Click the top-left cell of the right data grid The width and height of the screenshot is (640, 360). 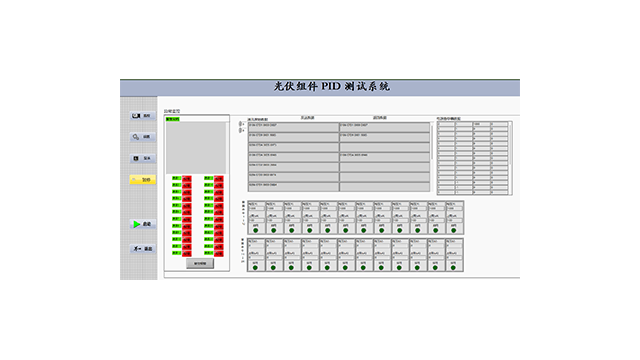coord(446,124)
